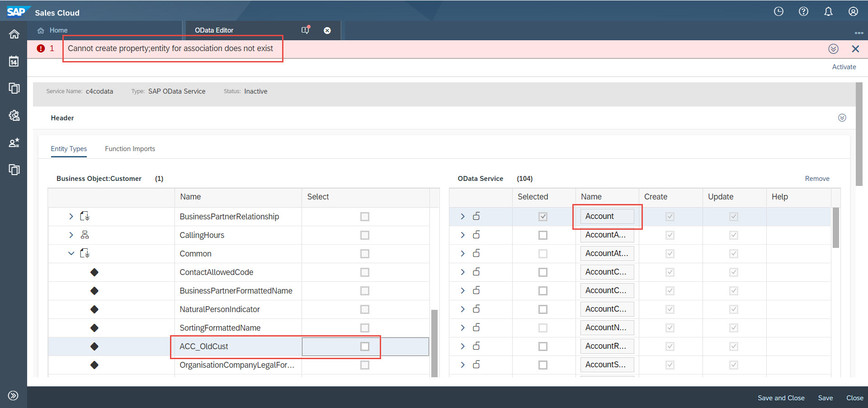868x408 pixels.
Task: Select the OData Editor tab
Action: click(x=214, y=30)
